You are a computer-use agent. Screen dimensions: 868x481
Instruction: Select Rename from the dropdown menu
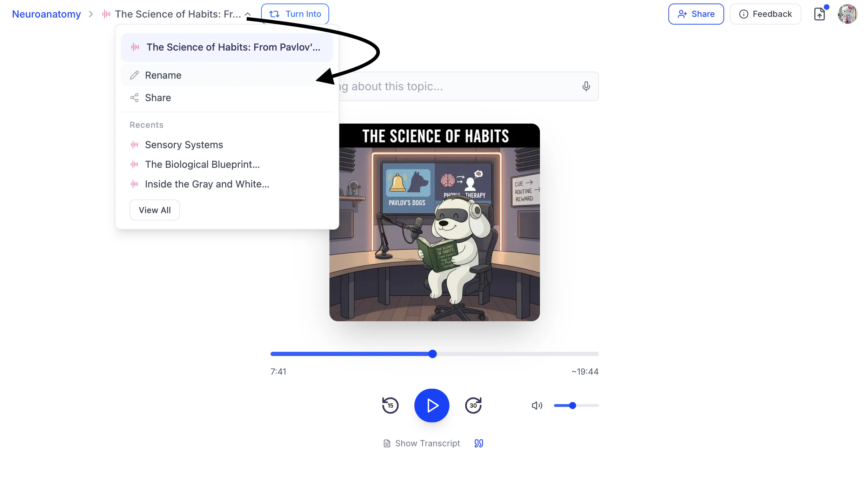[x=163, y=75]
